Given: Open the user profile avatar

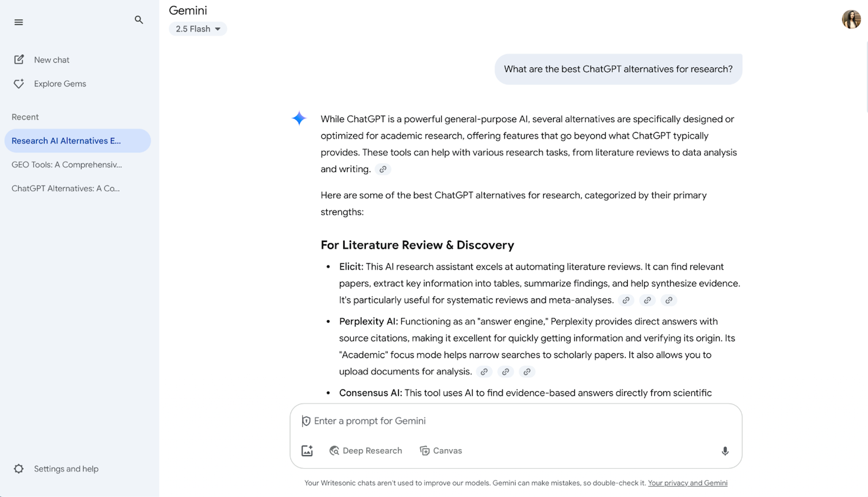Looking at the screenshot, I should click(851, 19).
